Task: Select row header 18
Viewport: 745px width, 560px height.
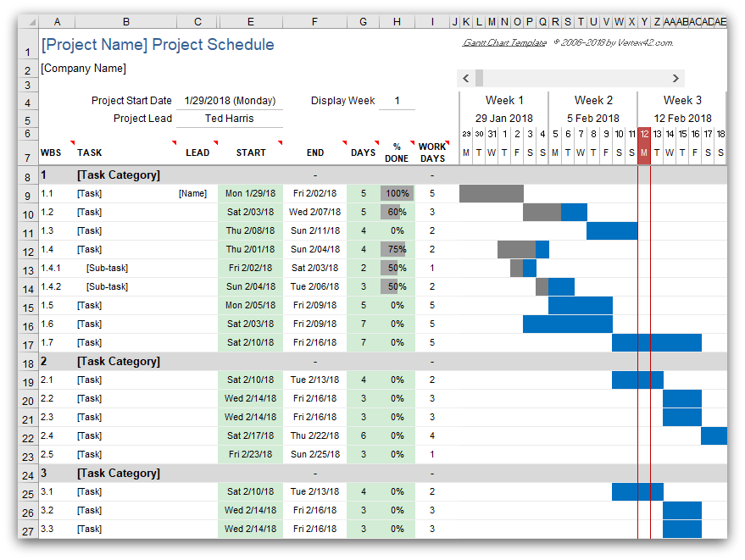Action: click(x=28, y=363)
